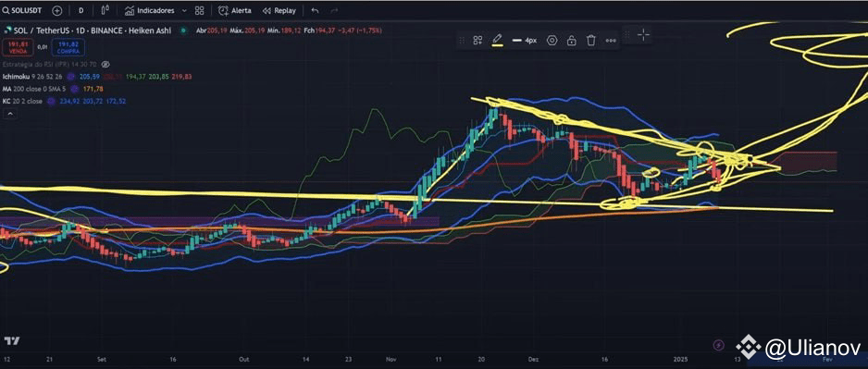Click the green market status dot

pos(183,31)
